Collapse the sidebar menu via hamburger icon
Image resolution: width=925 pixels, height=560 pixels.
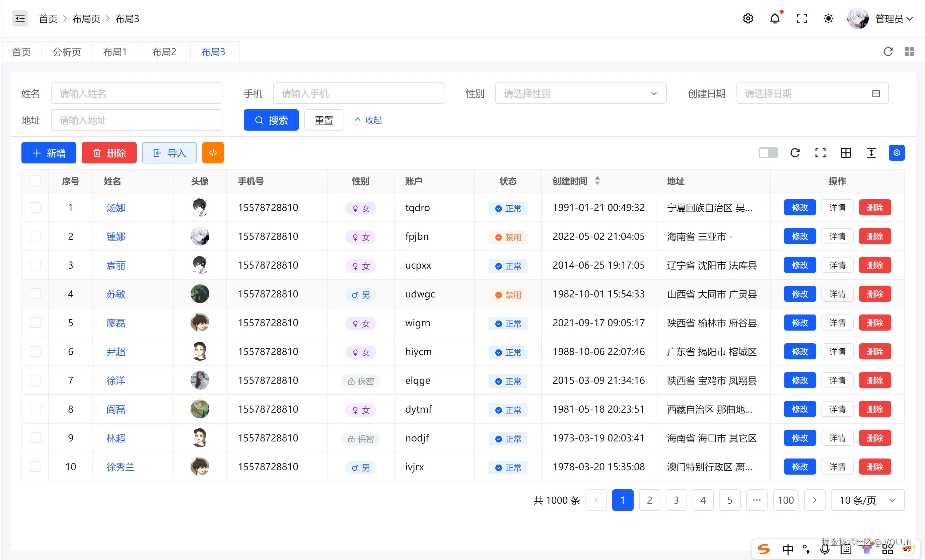(x=20, y=18)
